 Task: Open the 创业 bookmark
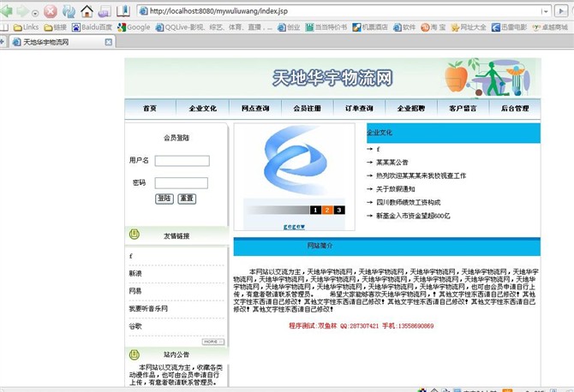coord(290,27)
